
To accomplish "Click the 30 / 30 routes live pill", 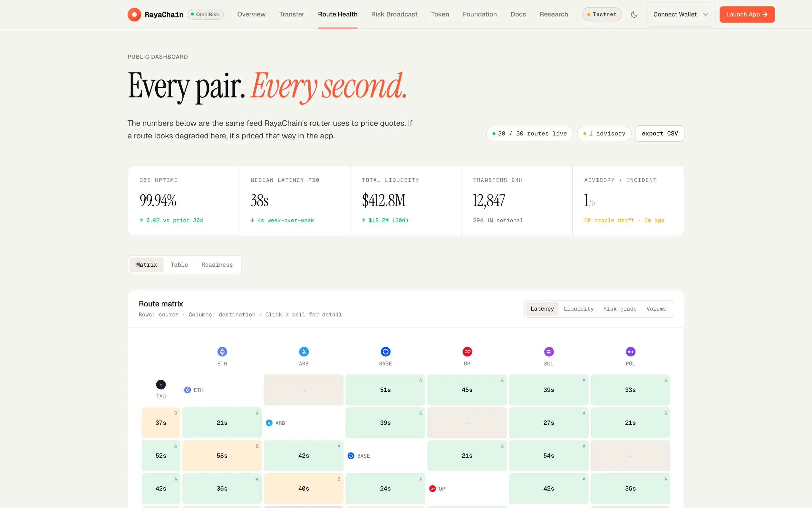I will coord(529,134).
